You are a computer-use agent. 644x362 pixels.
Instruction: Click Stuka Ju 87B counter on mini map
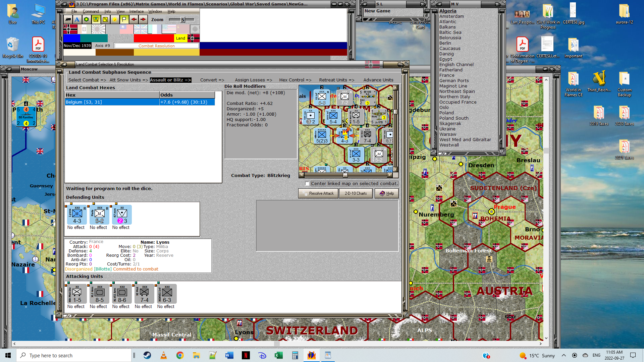(379, 117)
